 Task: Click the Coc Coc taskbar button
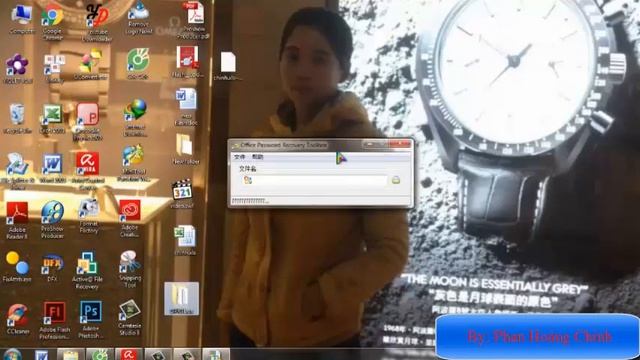click(100, 354)
